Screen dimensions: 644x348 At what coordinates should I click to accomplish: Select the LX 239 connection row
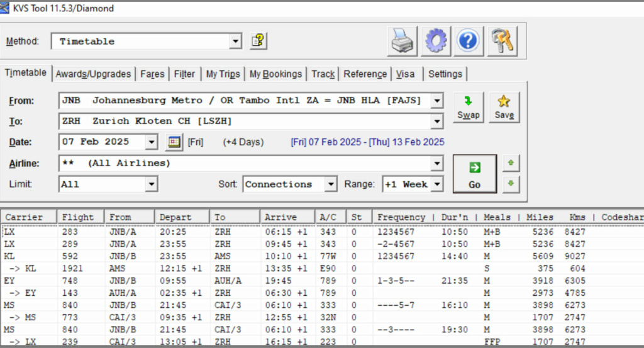[322, 342]
